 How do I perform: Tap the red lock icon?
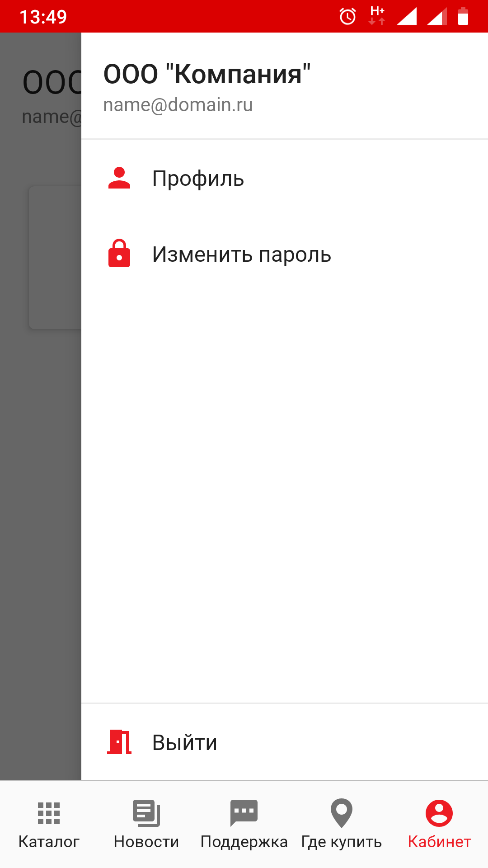coord(119,253)
